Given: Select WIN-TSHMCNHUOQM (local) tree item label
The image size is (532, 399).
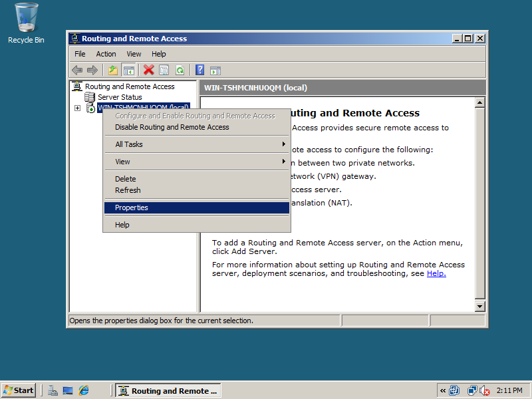Looking at the screenshot, I should pyautogui.click(x=143, y=108).
